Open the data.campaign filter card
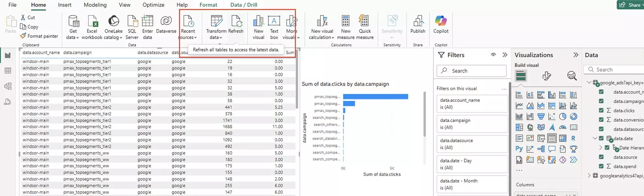 (x=472, y=124)
